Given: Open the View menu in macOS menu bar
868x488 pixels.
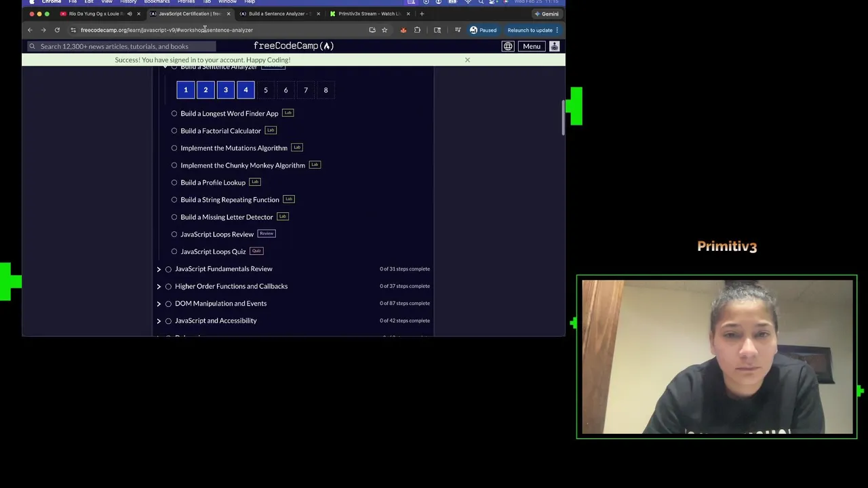Looking at the screenshot, I should pos(106,2).
